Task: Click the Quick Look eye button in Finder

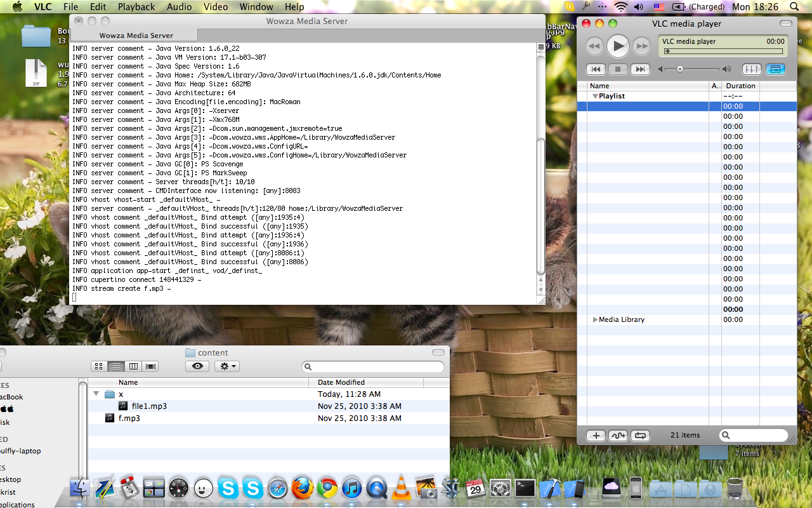Action: click(197, 366)
